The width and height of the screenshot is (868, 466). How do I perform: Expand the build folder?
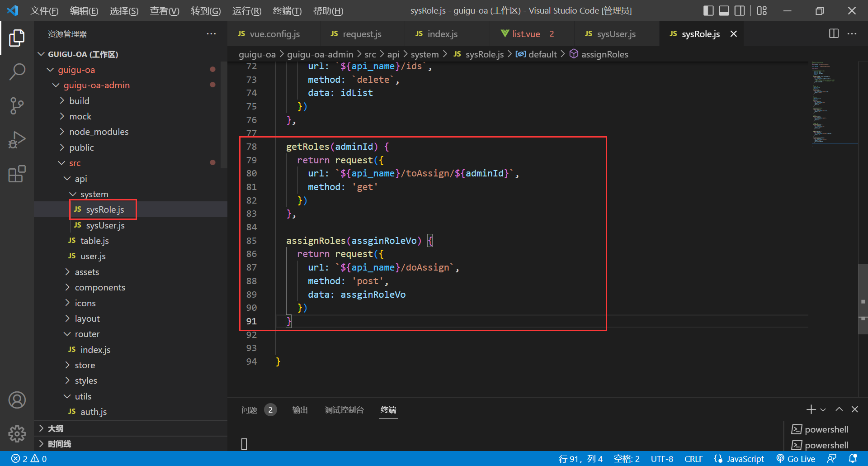coord(79,101)
